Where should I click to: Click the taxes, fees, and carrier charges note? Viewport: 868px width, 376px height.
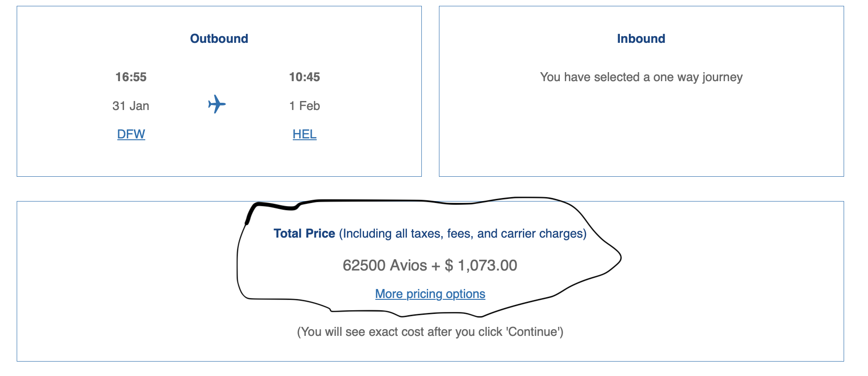coord(463,234)
